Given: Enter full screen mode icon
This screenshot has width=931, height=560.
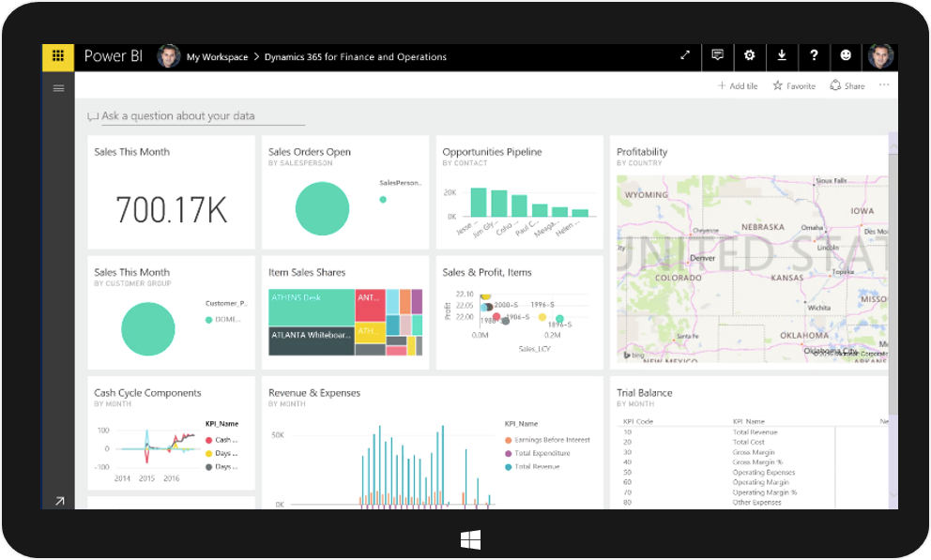Looking at the screenshot, I should [x=685, y=56].
